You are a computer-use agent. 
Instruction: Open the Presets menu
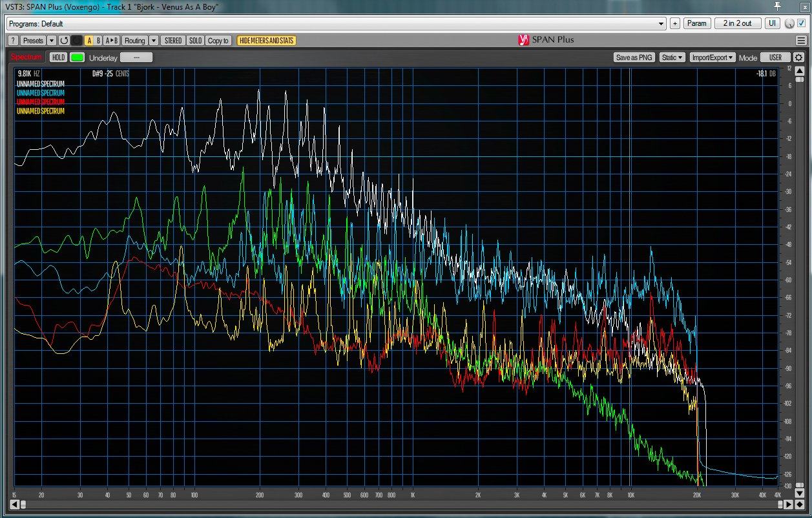click(33, 41)
